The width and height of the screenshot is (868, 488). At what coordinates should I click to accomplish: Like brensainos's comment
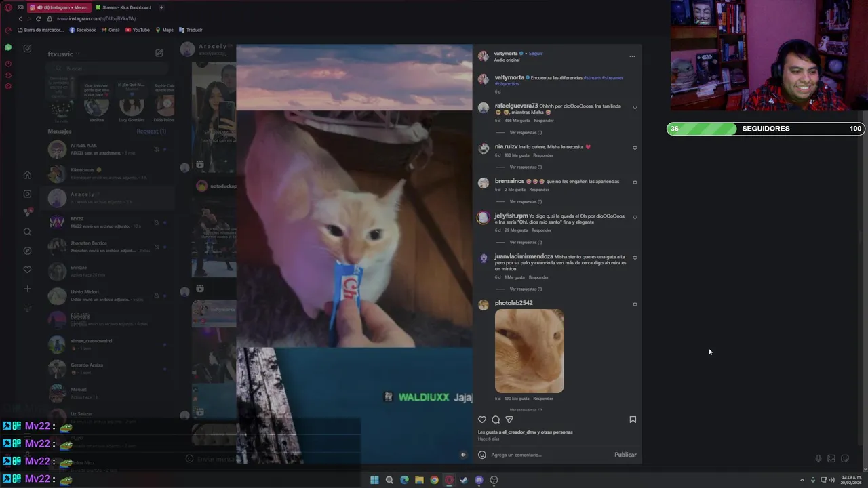[635, 182]
